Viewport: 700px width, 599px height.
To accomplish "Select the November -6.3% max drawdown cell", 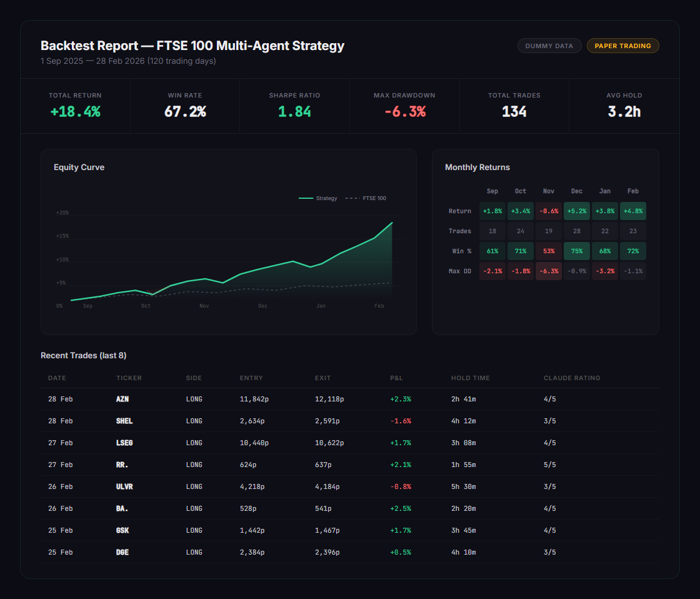I will (548, 271).
